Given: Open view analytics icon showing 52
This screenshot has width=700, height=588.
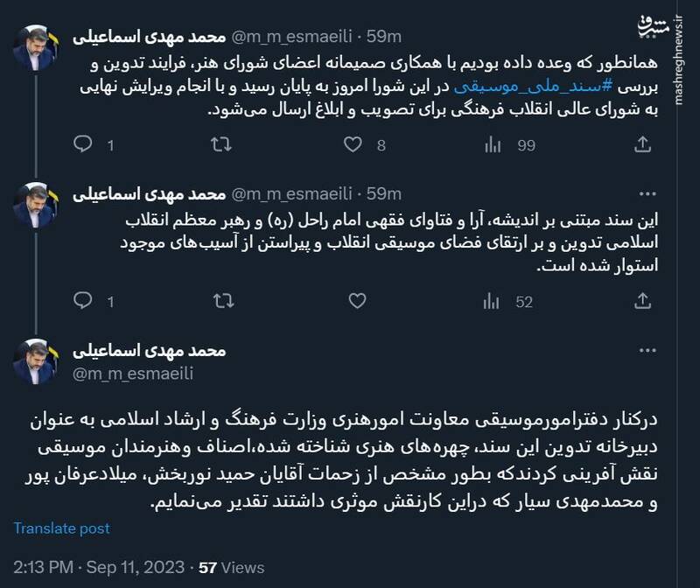Looking at the screenshot, I should click(x=491, y=302).
